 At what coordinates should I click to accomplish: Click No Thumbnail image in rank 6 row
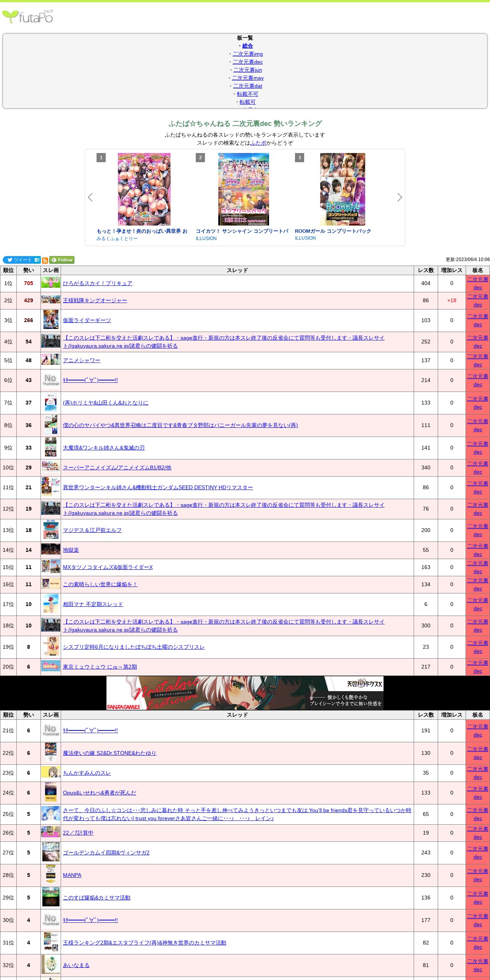coord(51,380)
